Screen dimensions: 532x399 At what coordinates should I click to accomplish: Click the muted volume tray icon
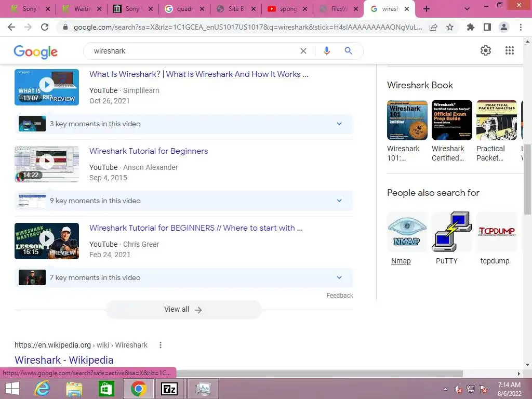click(458, 389)
